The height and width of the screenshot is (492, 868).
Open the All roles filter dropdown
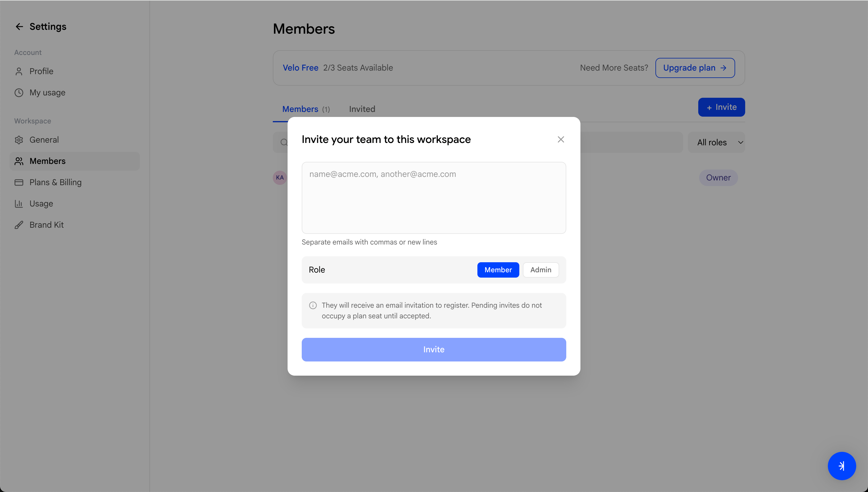tap(716, 142)
